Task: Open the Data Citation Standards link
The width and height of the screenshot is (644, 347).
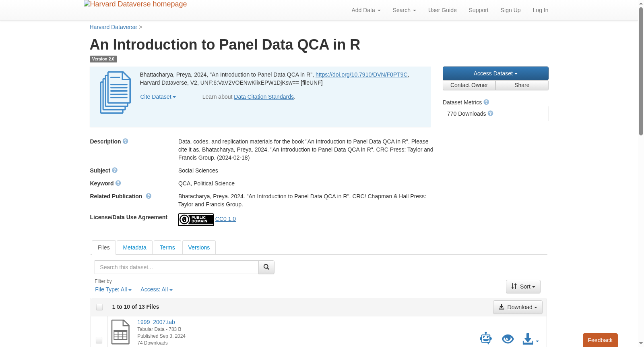Action: click(264, 97)
